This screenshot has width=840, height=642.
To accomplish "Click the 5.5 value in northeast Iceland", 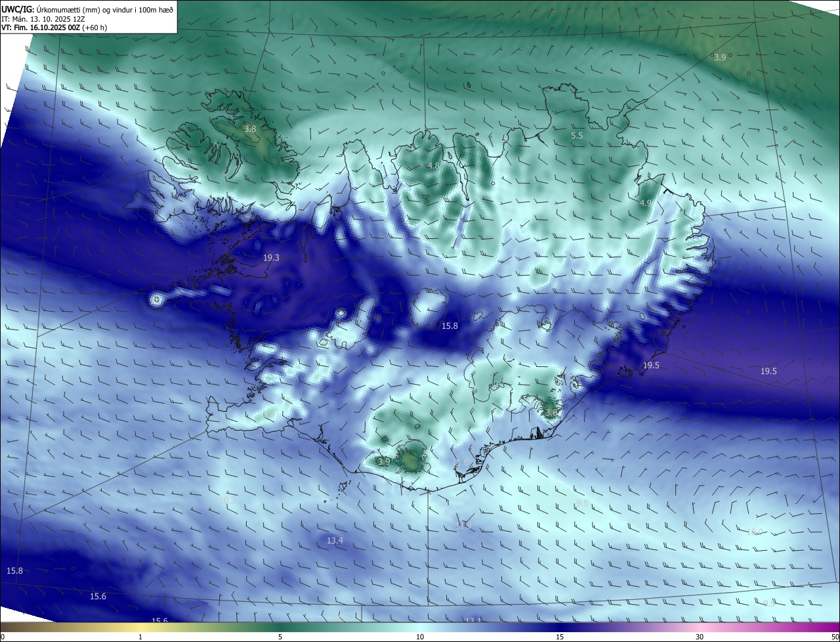I will pyautogui.click(x=577, y=136).
